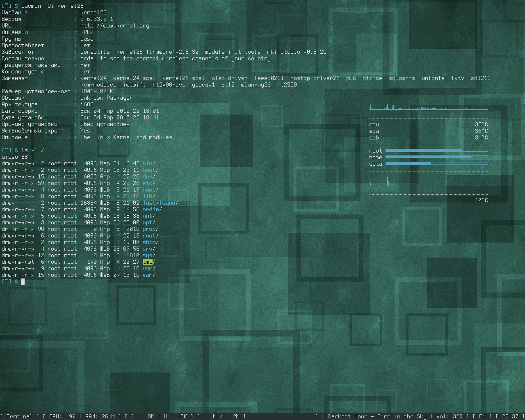Click the sda temperature 36°C reading

click(482, 131)
